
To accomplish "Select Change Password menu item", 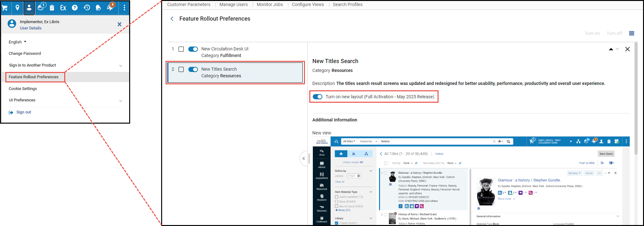I will [25, 54].
